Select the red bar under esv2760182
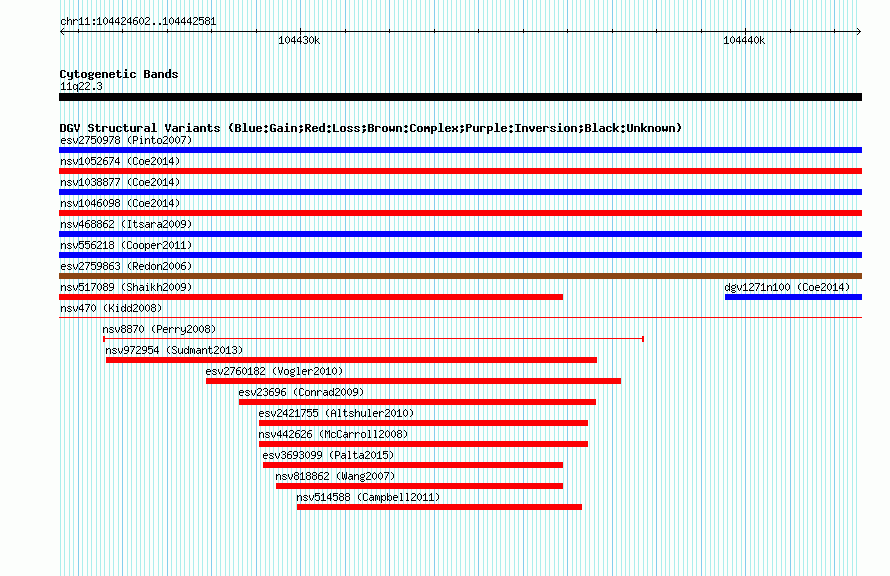 tap(413, 381)
